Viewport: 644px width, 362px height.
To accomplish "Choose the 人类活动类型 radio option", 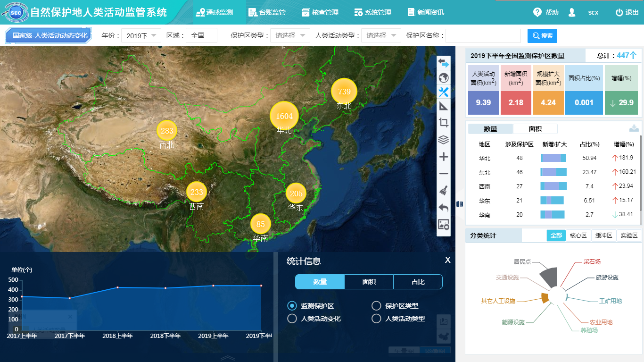I will 376,319.
